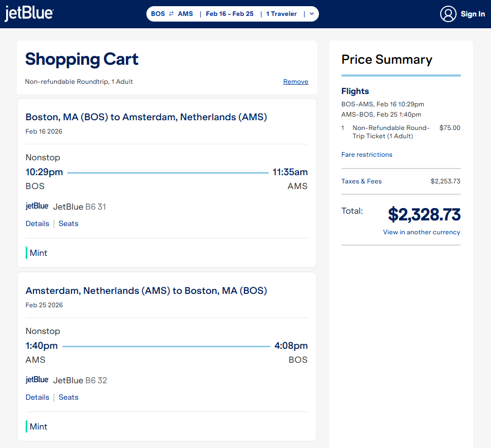Click the AMS destination in search bar

tap(185, 14)
